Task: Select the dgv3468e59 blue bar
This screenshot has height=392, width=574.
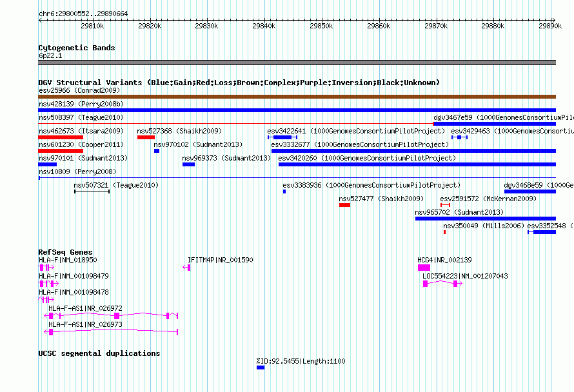Action: pos(530,191)
